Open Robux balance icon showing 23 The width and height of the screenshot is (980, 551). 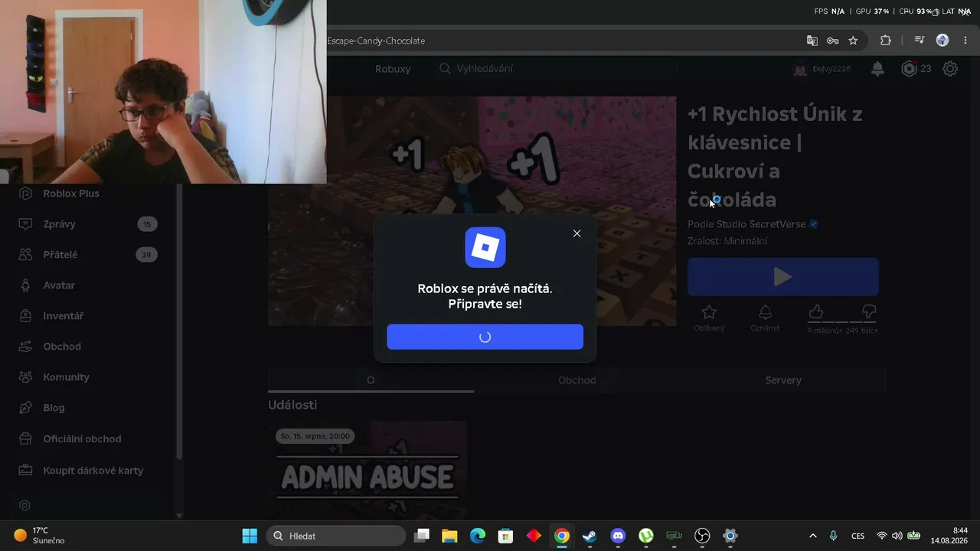pos(909,69)
